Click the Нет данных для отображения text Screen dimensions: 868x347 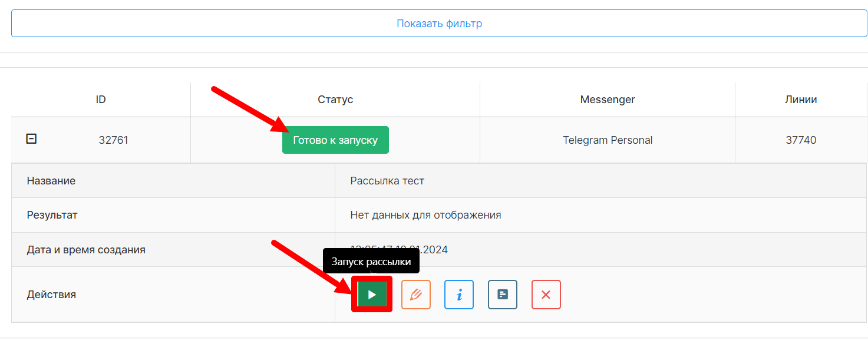[425, 215]
